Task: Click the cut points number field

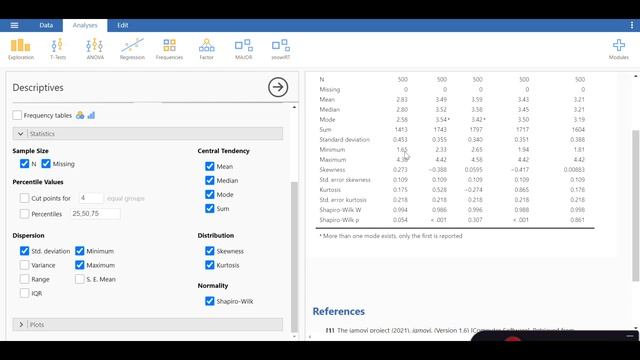Action: (91, 198)
